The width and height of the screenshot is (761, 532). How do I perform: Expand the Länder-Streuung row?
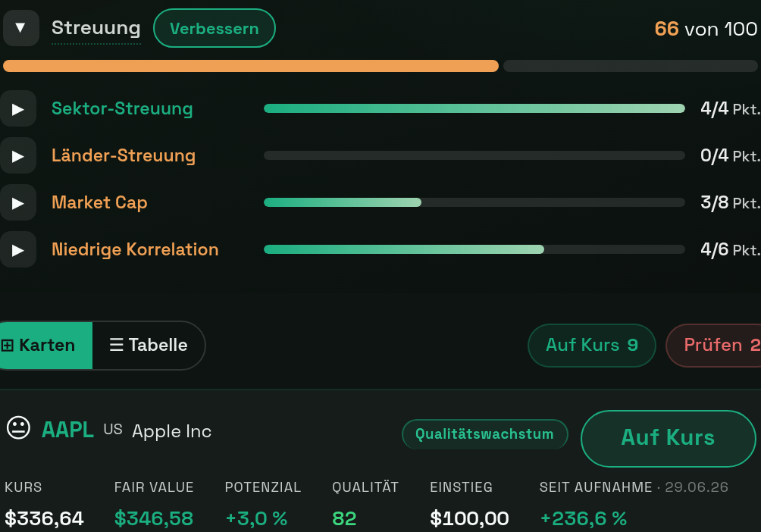point(18,156)
